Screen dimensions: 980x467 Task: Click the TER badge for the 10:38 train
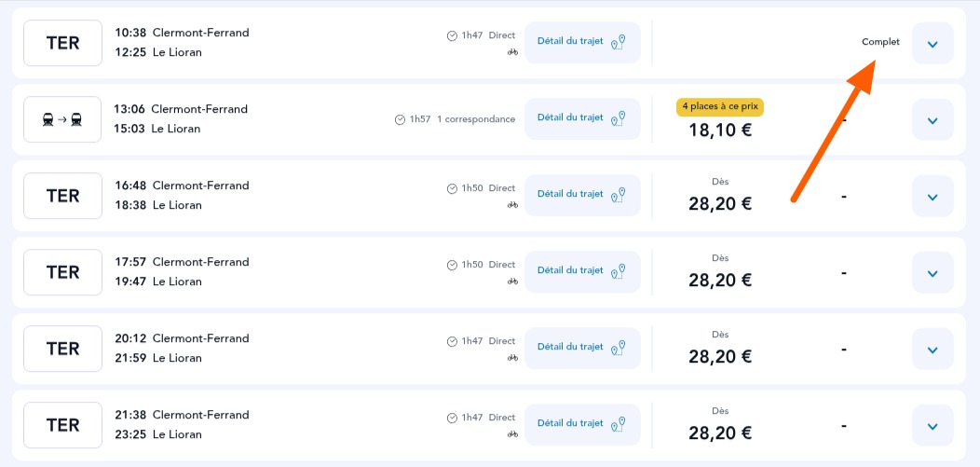(x=62, y=43)
